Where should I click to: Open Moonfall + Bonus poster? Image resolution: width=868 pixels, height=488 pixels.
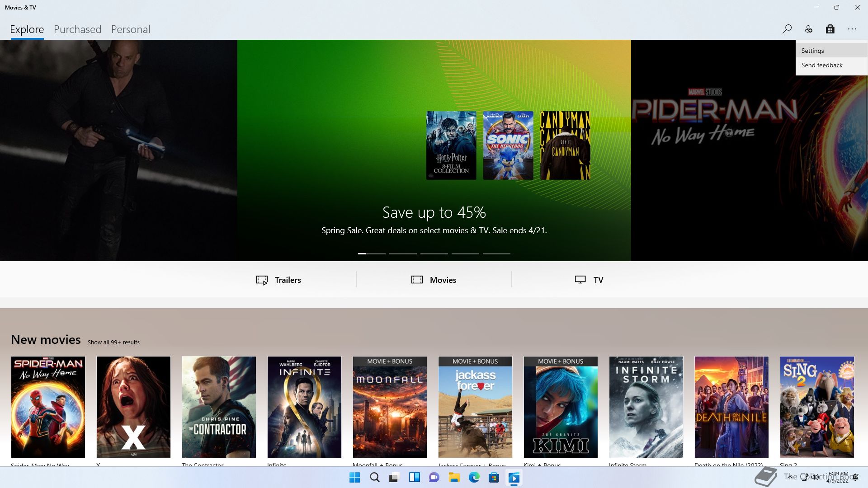pos(390,407)
